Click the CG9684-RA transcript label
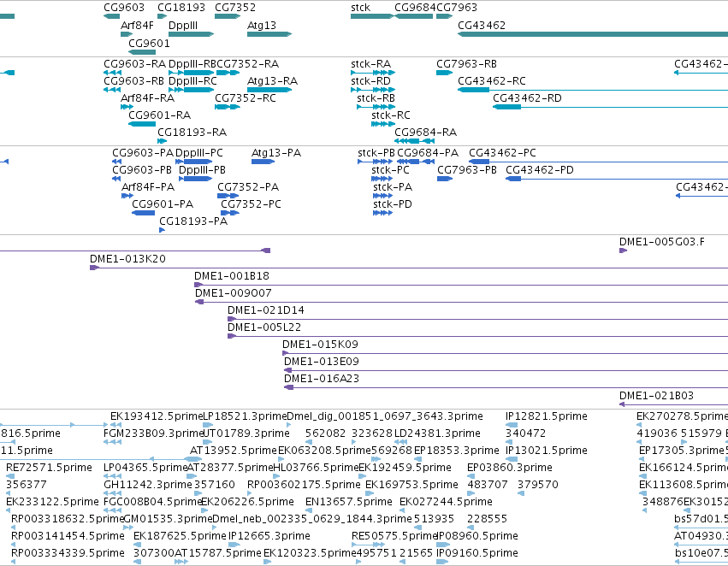 426,133
